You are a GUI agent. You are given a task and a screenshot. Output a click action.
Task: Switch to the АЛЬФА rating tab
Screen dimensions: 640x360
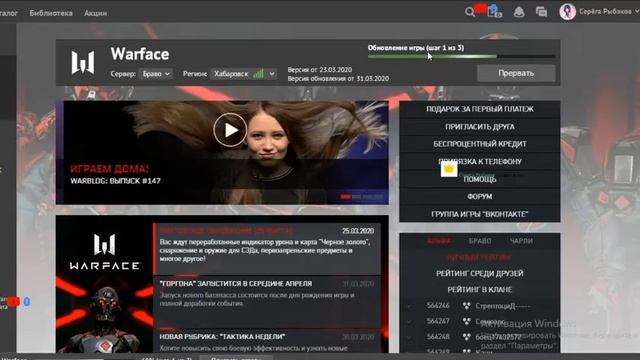coord(439,241)
